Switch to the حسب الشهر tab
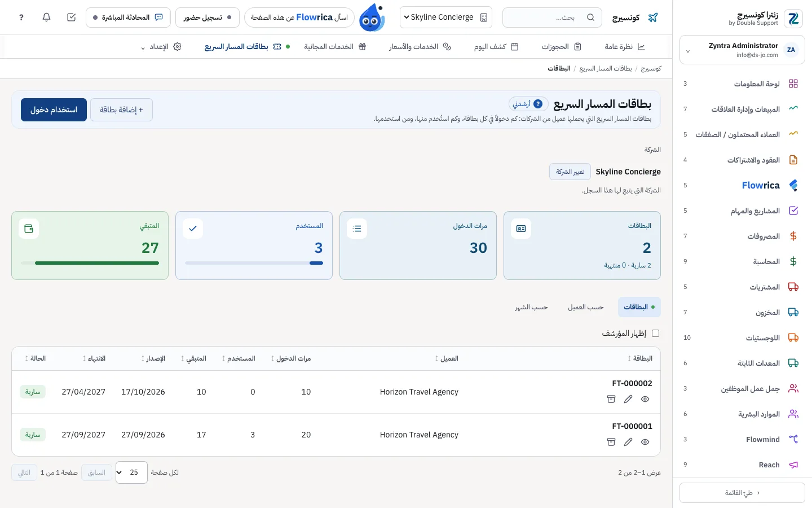Image resolution: width=812 pixels, height=508 pixels. tap(531, 307)
